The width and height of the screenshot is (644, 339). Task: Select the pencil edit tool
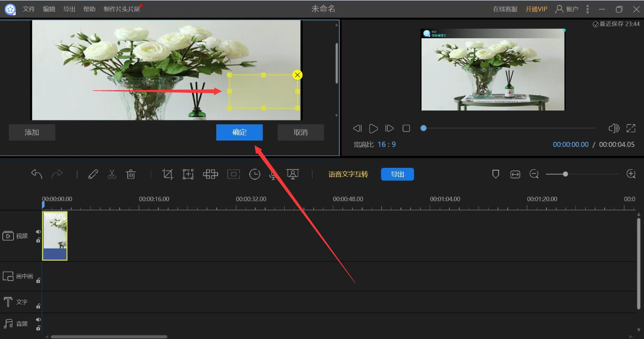(93, 174)
